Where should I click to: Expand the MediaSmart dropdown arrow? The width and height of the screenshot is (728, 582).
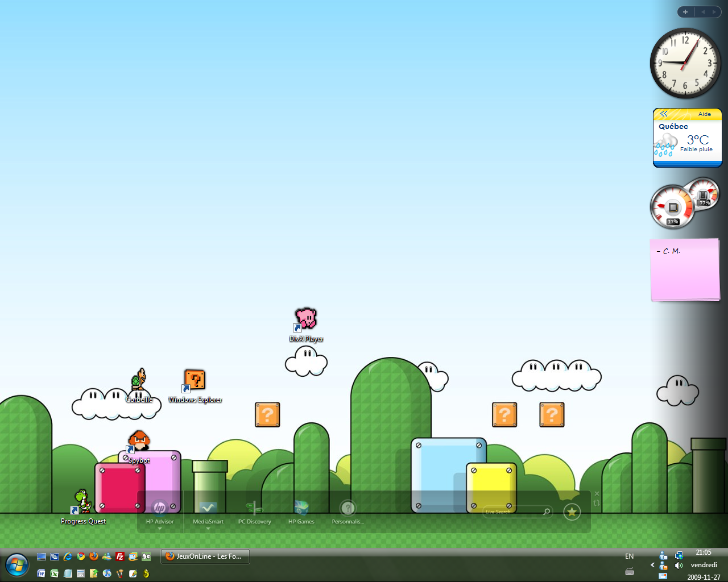[208, 529]
